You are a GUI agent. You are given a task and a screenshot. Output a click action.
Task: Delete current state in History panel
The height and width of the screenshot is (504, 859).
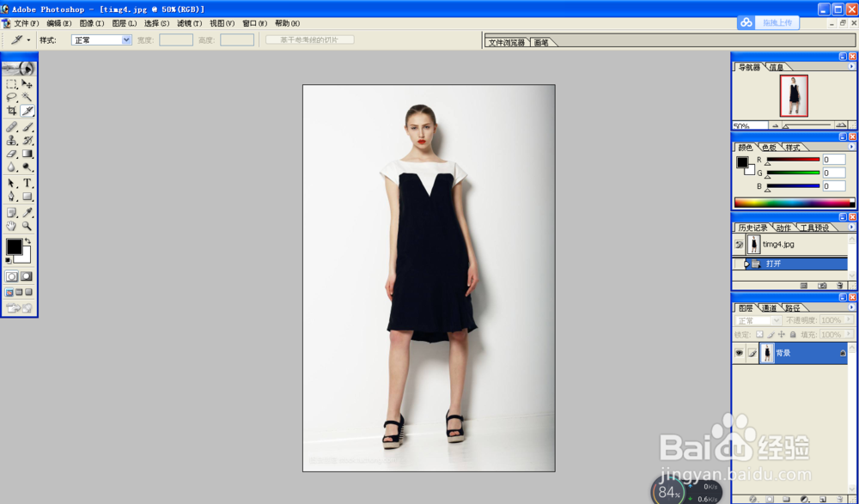[839, 285]
